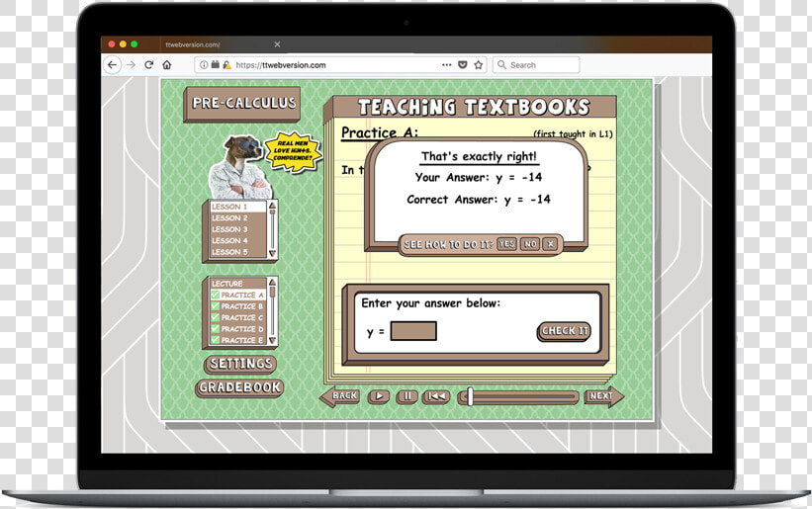Toggle the PRACTICE A checkbox
812x509 pixels.
click(x=216, y=295)
